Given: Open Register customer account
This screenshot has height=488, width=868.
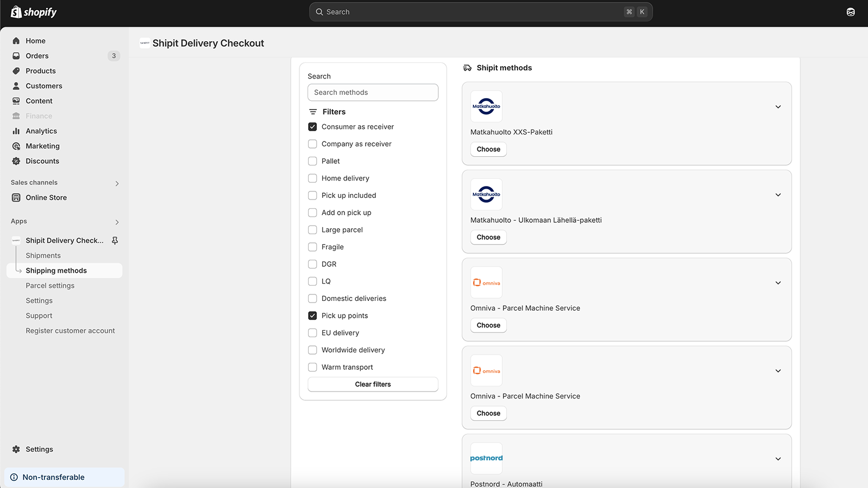Looking at the screenshot, I should click(71, 331).
